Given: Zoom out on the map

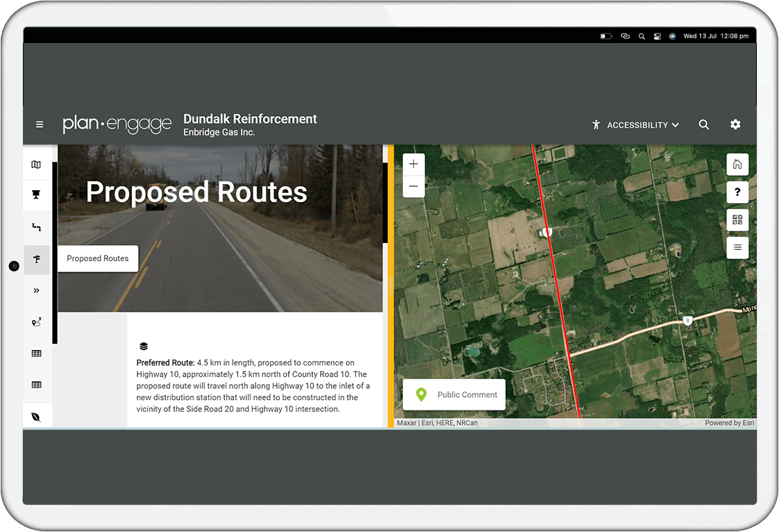Looking at the screenshot, I should (413, 186).
